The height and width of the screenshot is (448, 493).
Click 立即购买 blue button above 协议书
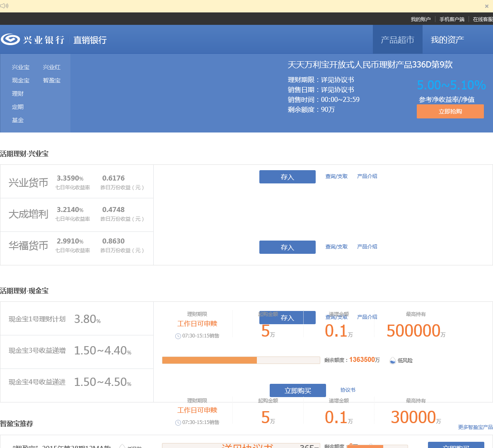298,390
